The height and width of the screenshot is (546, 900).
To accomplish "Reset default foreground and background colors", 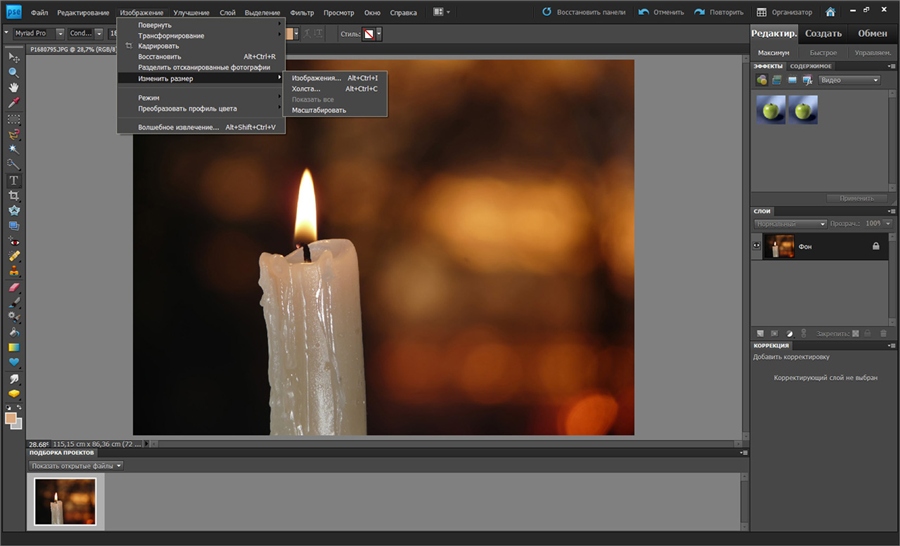I will point(8,408).
